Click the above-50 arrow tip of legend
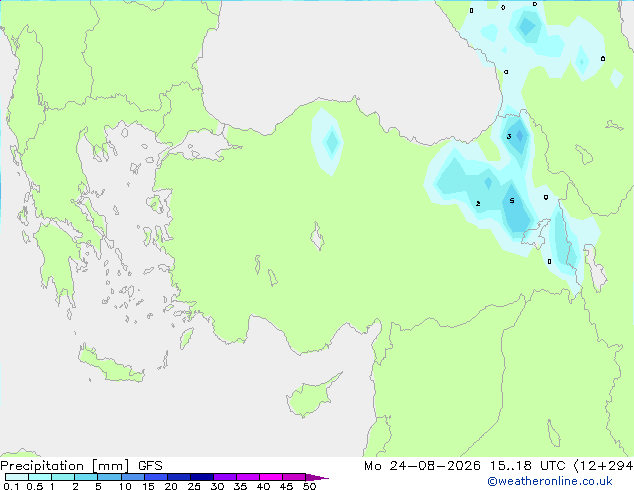This screenshot has width=634, height=490. (x=317, y=477)
